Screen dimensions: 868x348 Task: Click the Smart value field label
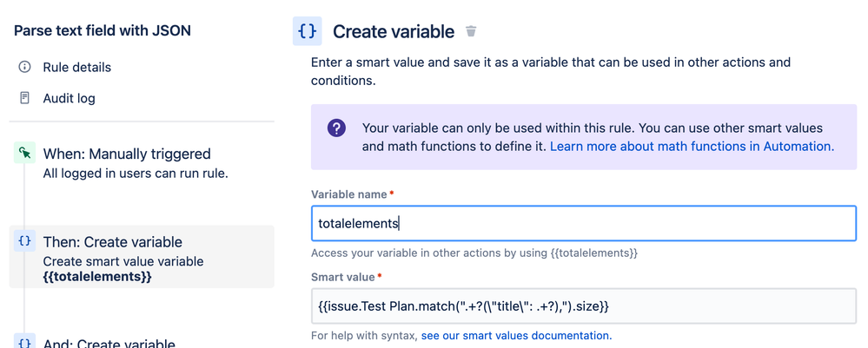(x=342, y=277)
